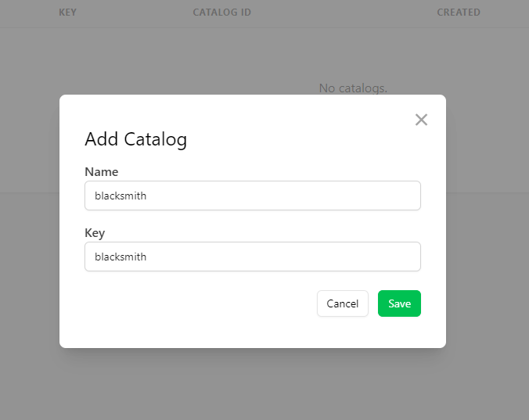Close the Add Catalog dialog with X
The width and height of the screenshot is (529, 420).
coord(421,120)
